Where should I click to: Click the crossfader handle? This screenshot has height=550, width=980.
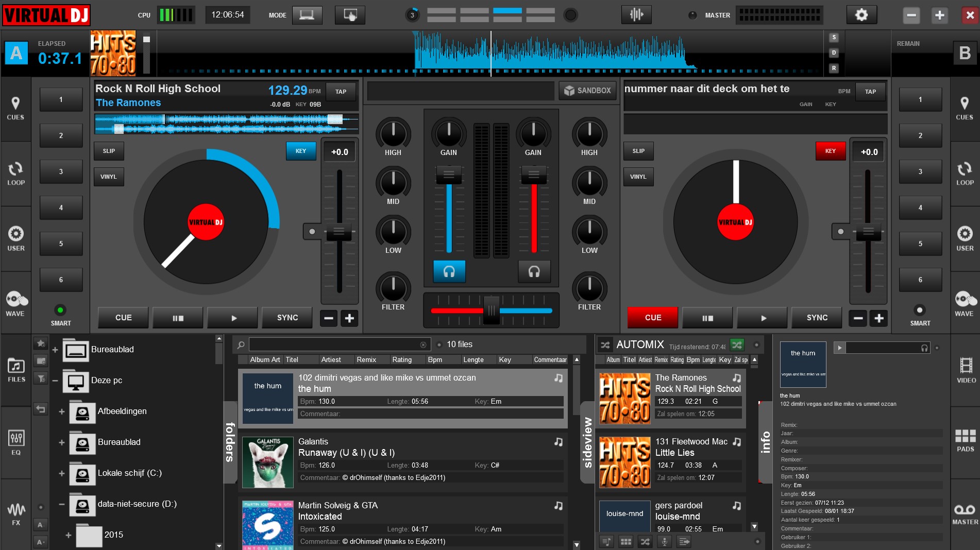492,310
